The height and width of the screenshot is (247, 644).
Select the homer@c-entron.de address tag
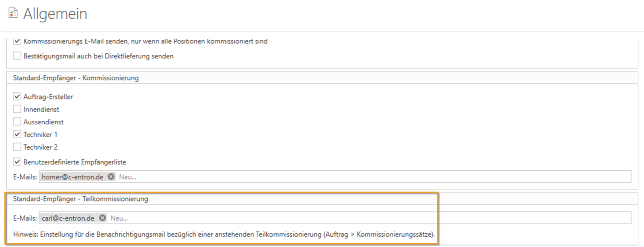click(x=73, y=177)
